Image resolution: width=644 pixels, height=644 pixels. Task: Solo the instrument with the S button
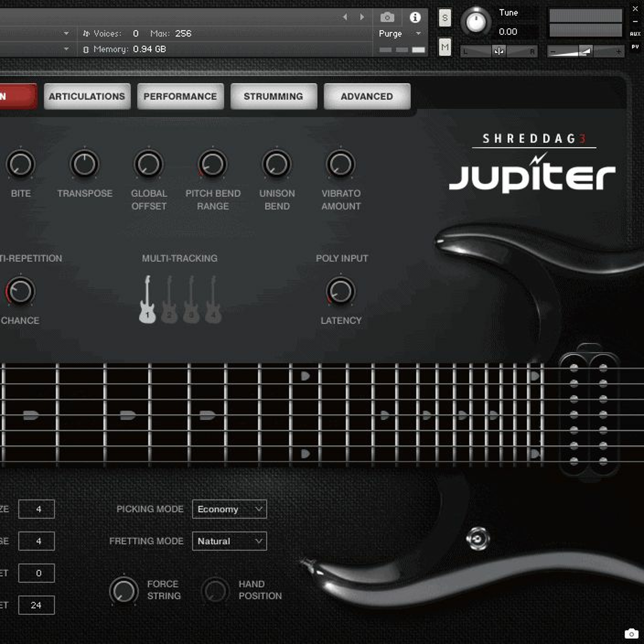pyautogui.click(x=445, y=18)
